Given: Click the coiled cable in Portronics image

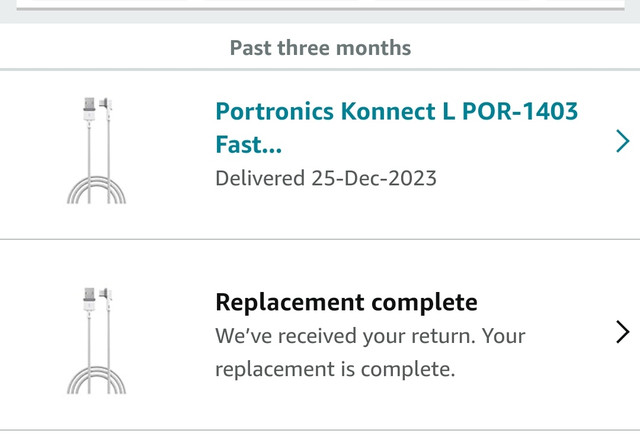Looking at the screenshot, I should coord(97,188).
